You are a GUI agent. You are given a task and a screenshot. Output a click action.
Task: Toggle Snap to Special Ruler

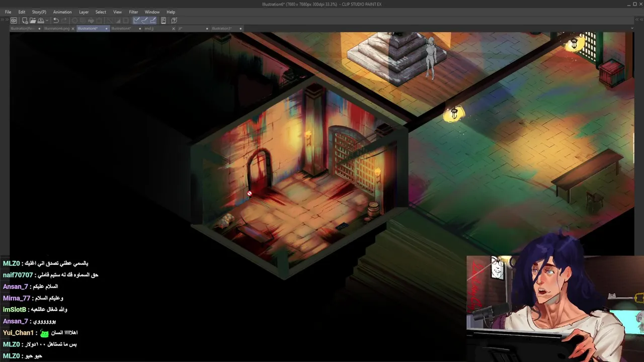144,21
